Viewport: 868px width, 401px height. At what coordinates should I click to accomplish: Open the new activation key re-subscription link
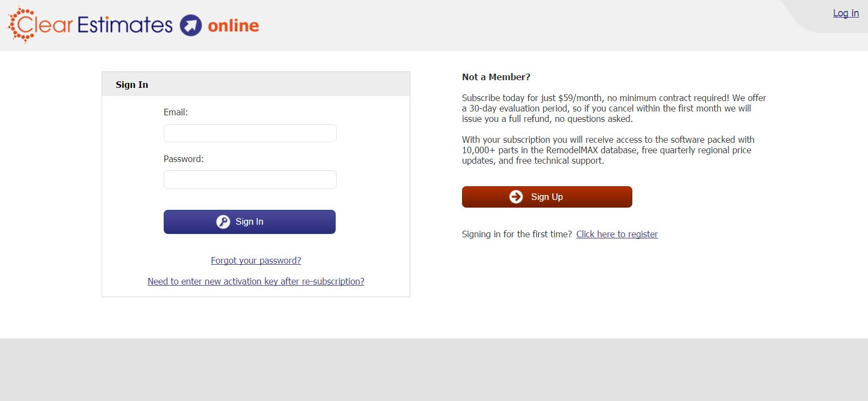[256, 281]
